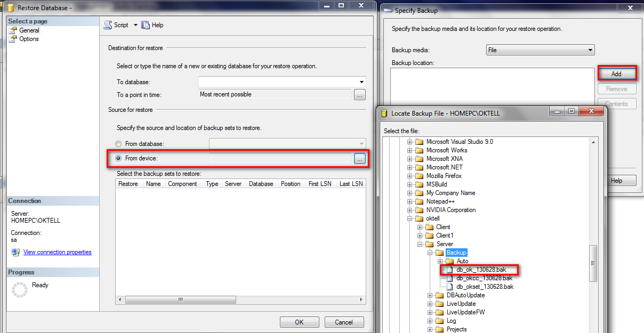Screen dimensions: 644x333
Task: Click the Script toolbar icon
Action: pos(108,25)
